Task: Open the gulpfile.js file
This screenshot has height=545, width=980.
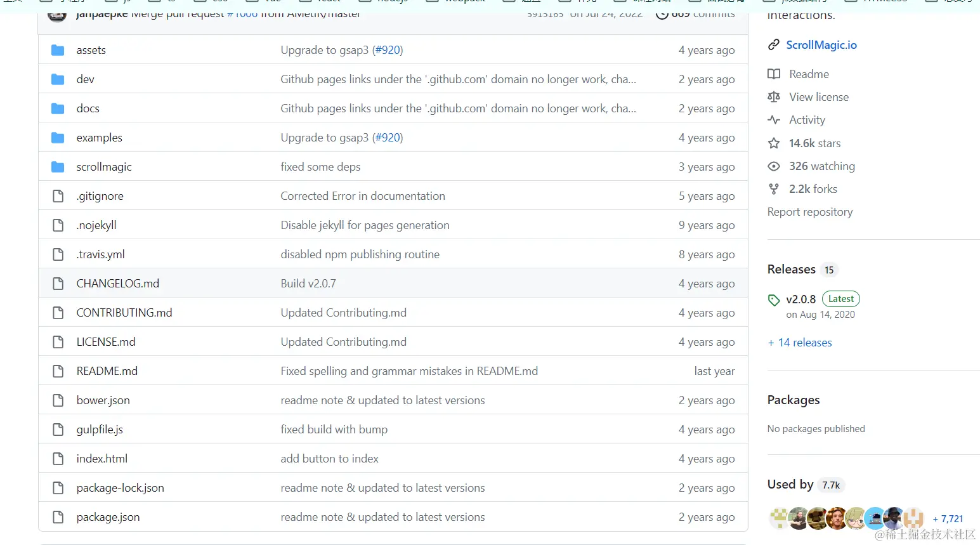Action: (100, 430)
